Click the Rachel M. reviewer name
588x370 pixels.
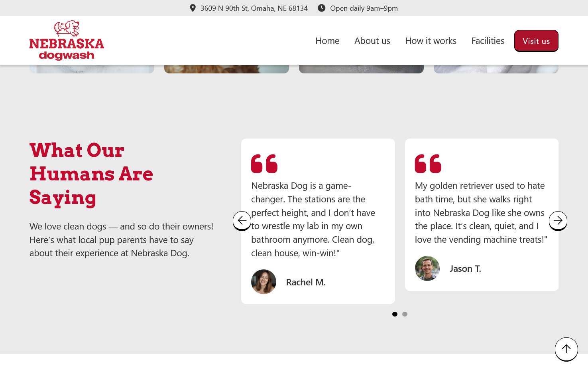[306, 282]
